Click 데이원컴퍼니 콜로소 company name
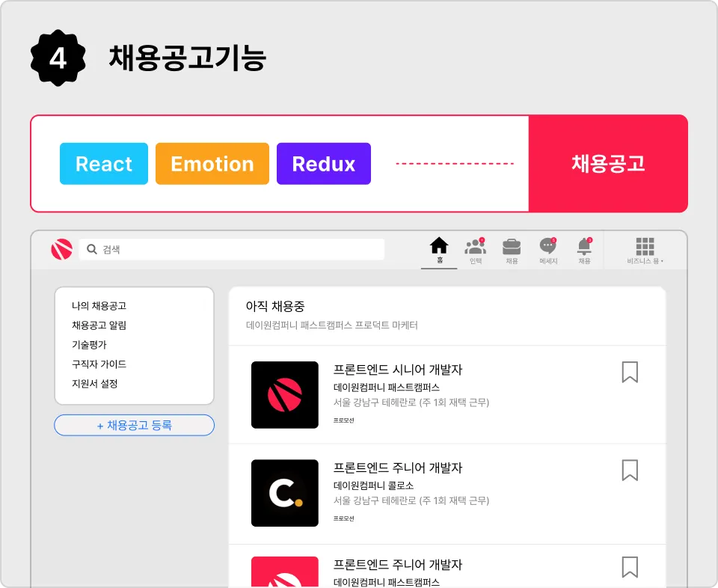Image resolution: width=718 pixels, height=588 pixels. pos(373,486)
